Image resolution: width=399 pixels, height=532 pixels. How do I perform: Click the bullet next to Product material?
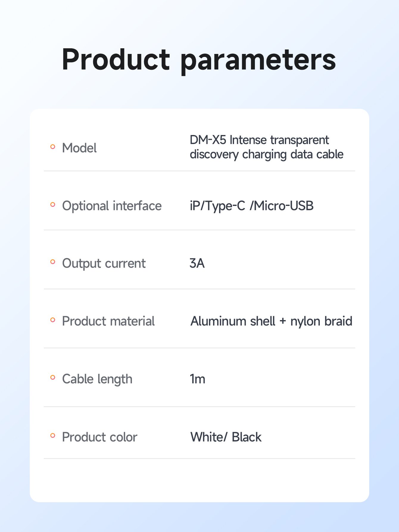coord(53,320)
